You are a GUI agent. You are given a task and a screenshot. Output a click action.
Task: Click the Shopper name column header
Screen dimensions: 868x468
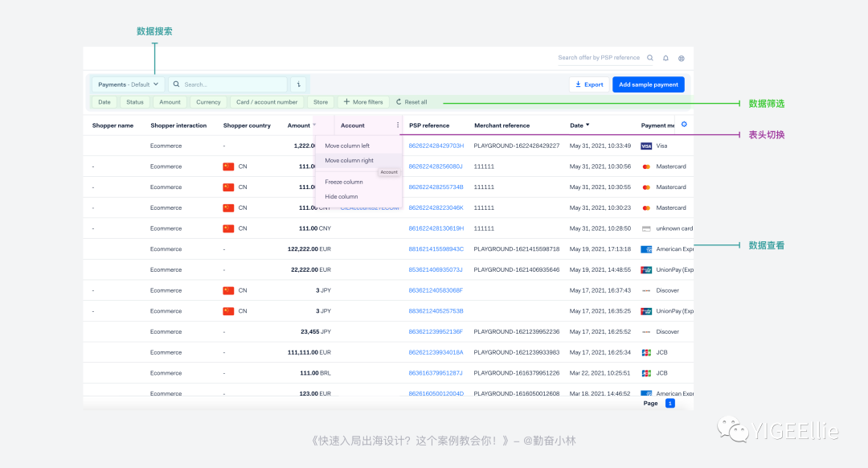click(x=113, y=125)
